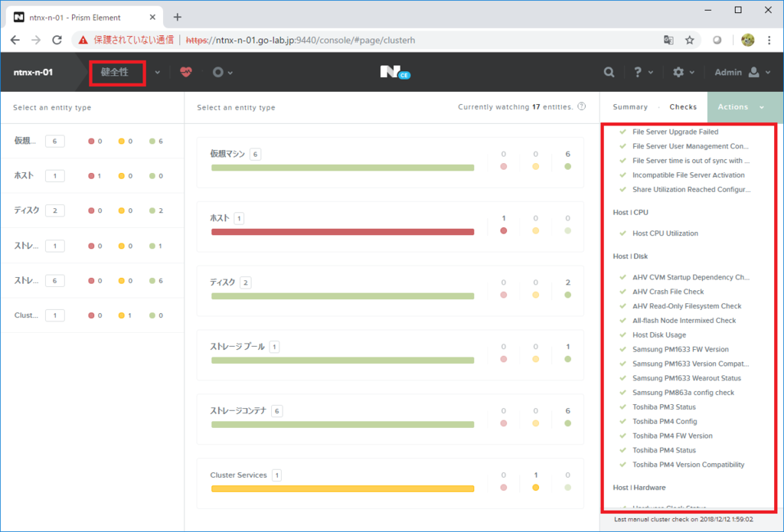Click red status dot in ホスト card
The image size is (784, 532).
pyautogui.click(x=504, y=230)
